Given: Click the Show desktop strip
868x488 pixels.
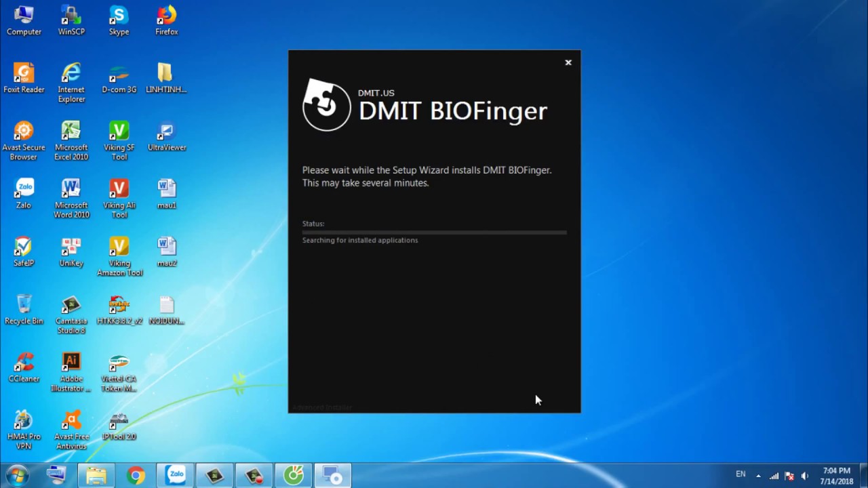Looking at the screenshot, I should point(863,476).
